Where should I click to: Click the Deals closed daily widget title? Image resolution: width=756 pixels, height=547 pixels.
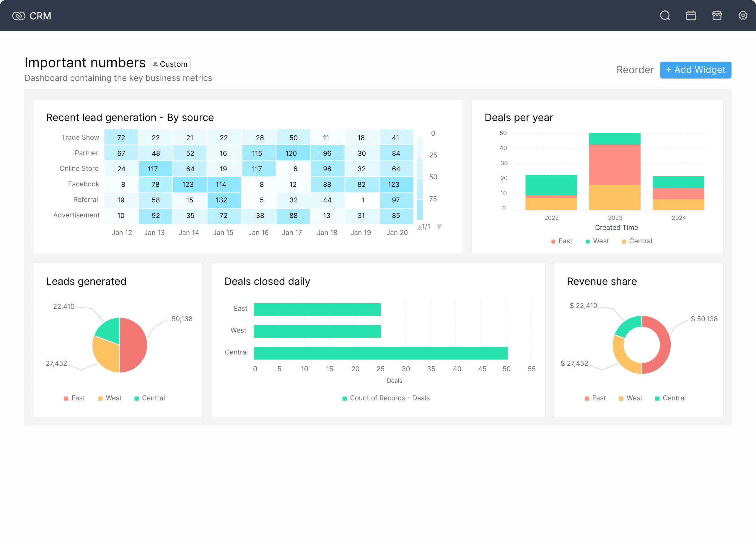coord(267,282)
